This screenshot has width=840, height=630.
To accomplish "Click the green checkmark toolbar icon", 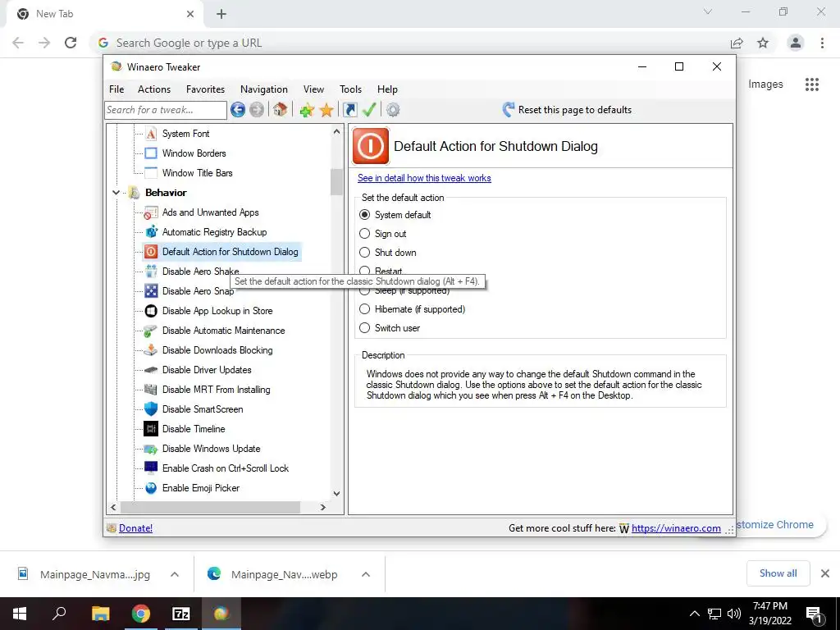I will pos(369,110).
